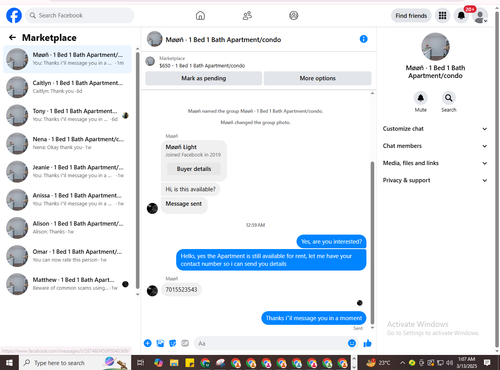Image resolution: width=500 pixels, height=370 pixels.
Task: Click 'Hi, is this available?' message
Action: pyautogui.click(x=190, y=189)
